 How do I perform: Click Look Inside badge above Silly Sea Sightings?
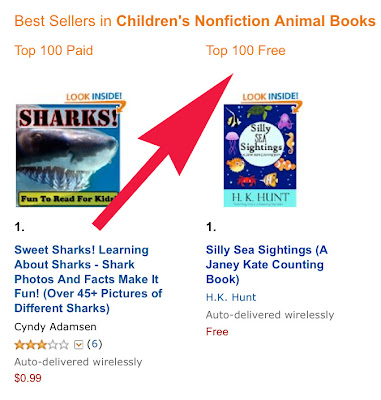tap(270, 97)
